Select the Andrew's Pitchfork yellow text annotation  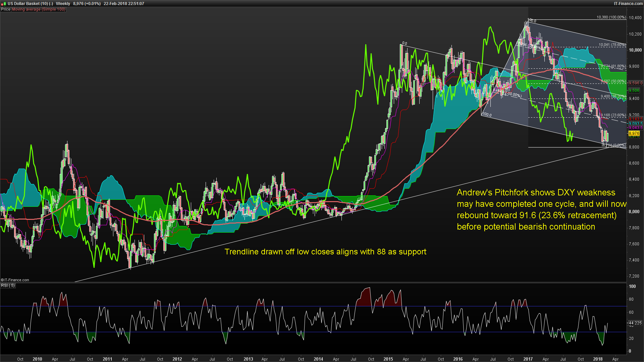click(541, 209)
